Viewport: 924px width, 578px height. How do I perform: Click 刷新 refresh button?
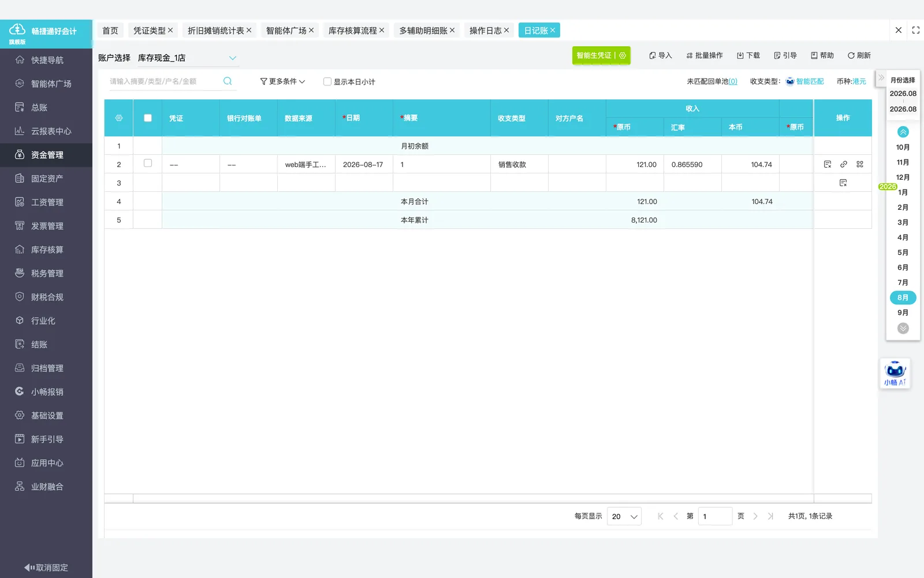859,55
